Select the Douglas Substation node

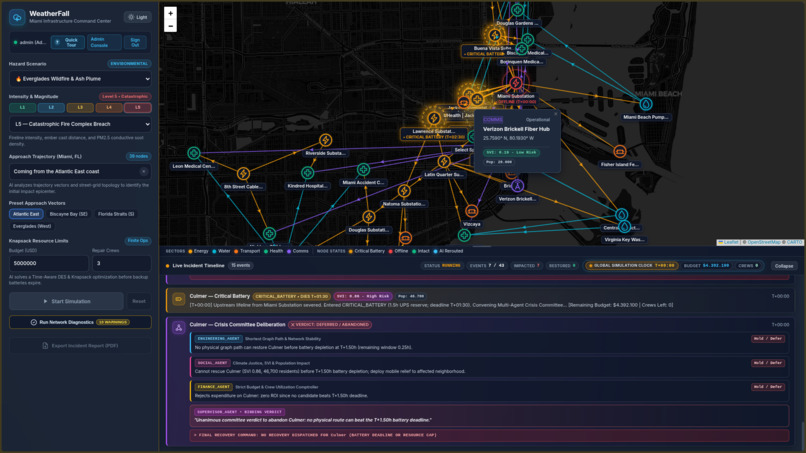[369, 217]
